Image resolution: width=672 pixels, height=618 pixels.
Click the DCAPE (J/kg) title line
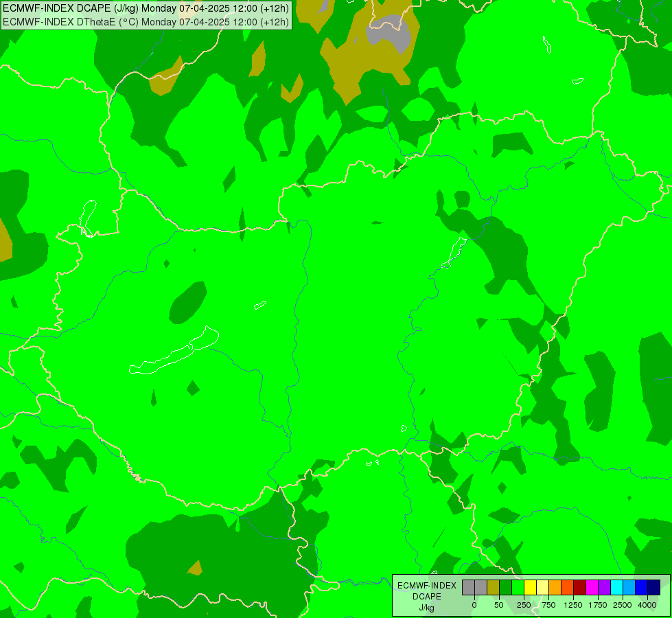tap(146, 8)
